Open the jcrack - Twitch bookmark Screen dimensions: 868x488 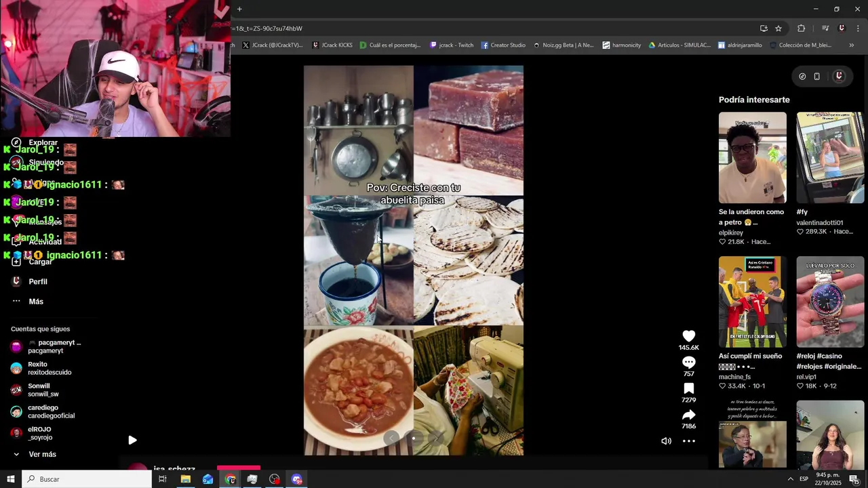pyautogui.click(x=452, y=45)
